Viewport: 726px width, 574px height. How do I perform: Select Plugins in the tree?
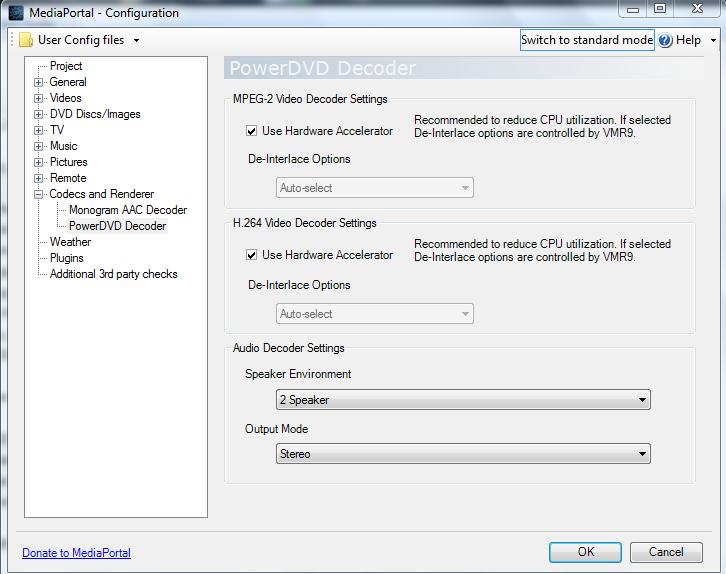[67, 258]
